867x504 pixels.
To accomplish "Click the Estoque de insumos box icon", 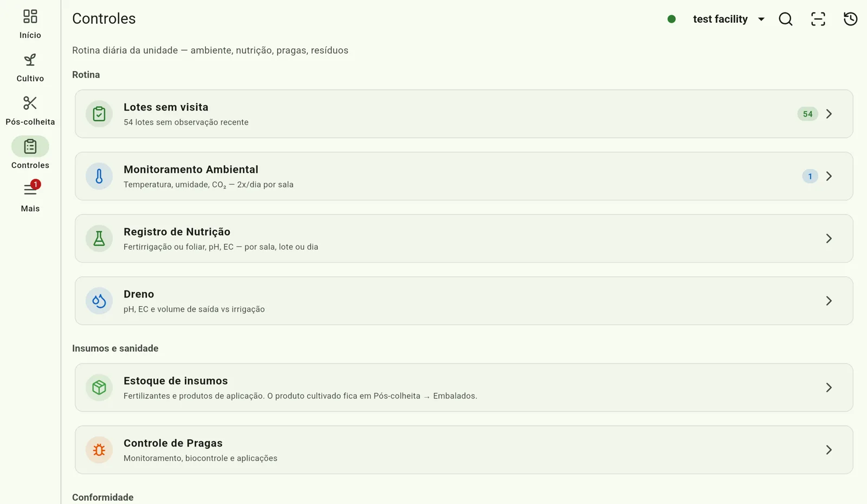I will (99, 387).
